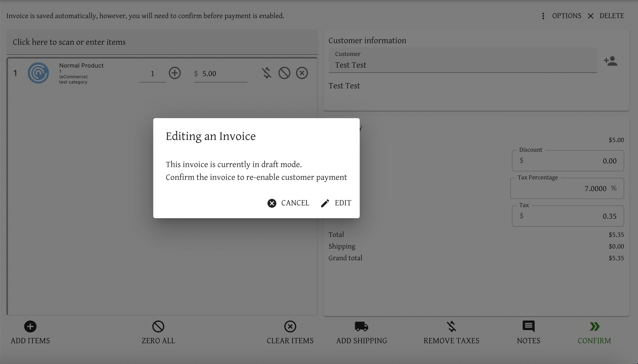
Task: Click the 'Editing an Invoice' dialog title
Action: click(211, 136)
